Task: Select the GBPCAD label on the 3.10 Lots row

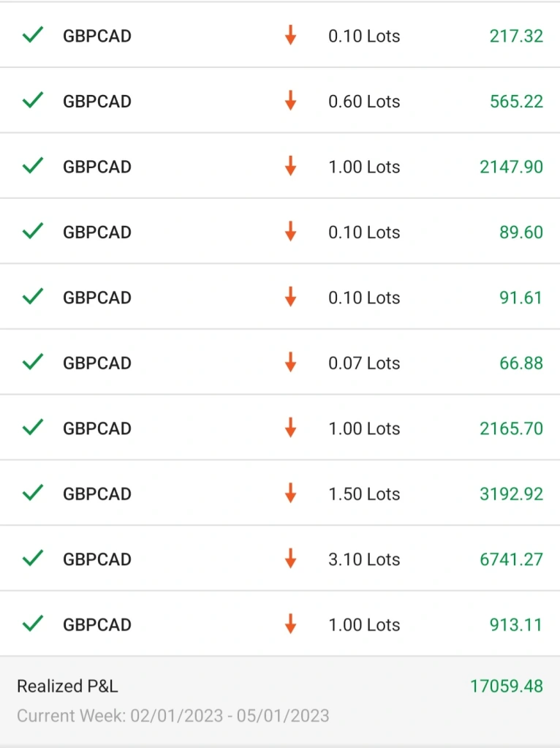Action: [97, 559]
